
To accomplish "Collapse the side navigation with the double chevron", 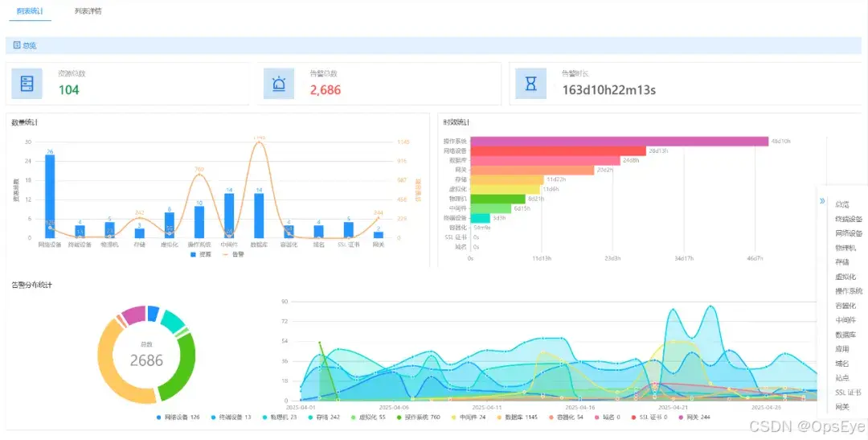I will (x=823, y=201).
